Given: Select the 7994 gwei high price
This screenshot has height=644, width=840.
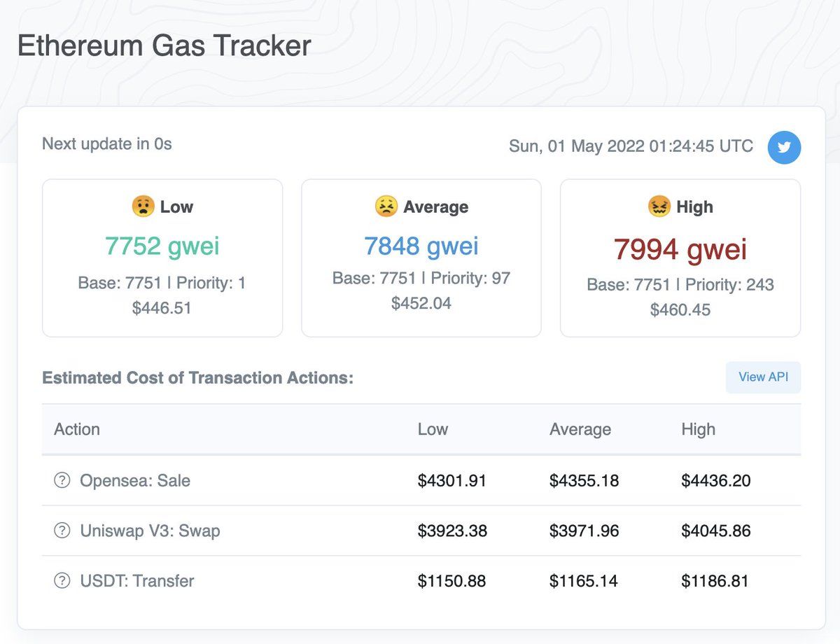Looking at the screenshot, I should [x=680, y=249].
